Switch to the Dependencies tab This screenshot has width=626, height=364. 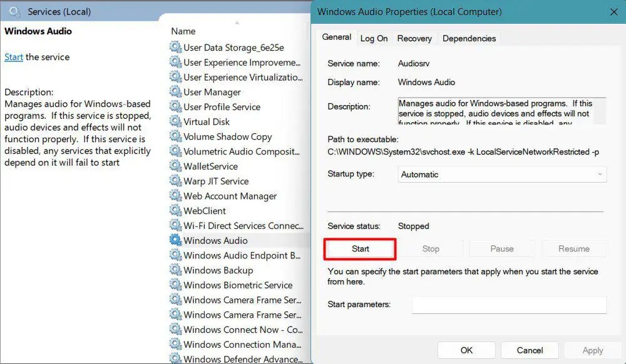468,38
